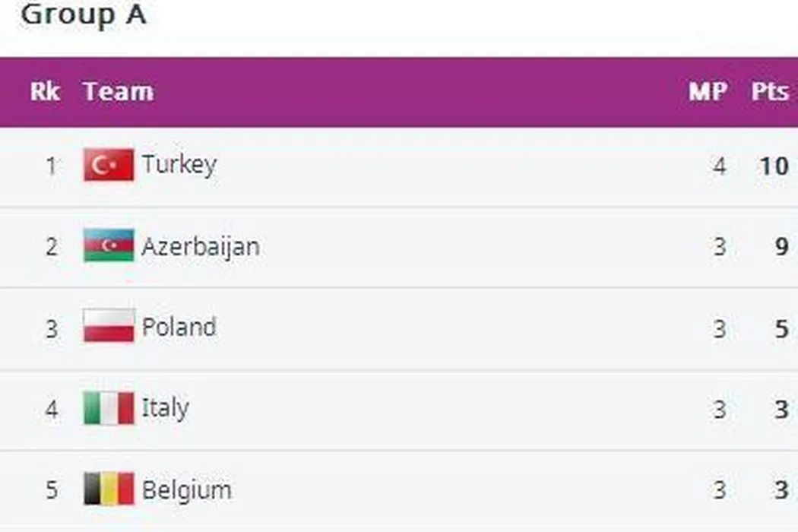Click rank number 5 for Belgium

(x=51, y=490)
